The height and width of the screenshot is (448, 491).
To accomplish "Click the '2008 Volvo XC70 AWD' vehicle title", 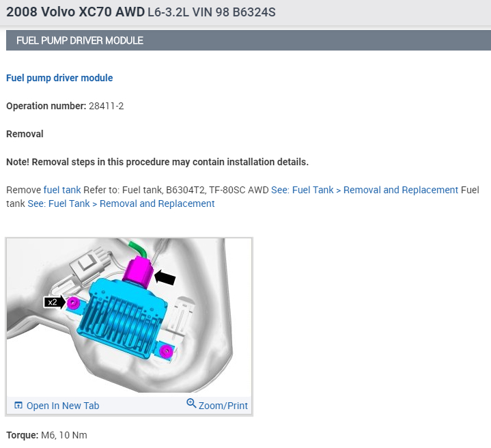I will coord(75,13).
